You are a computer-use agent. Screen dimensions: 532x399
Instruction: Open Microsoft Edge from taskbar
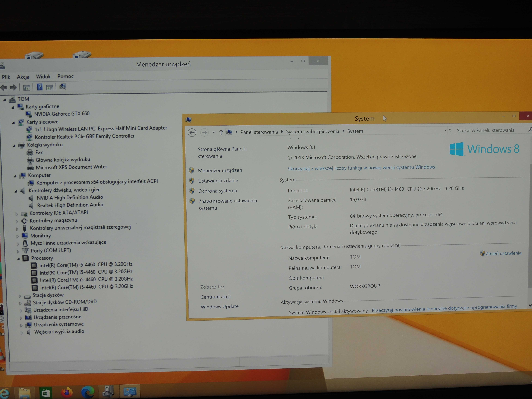pyautogui.click(x=88, y=392)
